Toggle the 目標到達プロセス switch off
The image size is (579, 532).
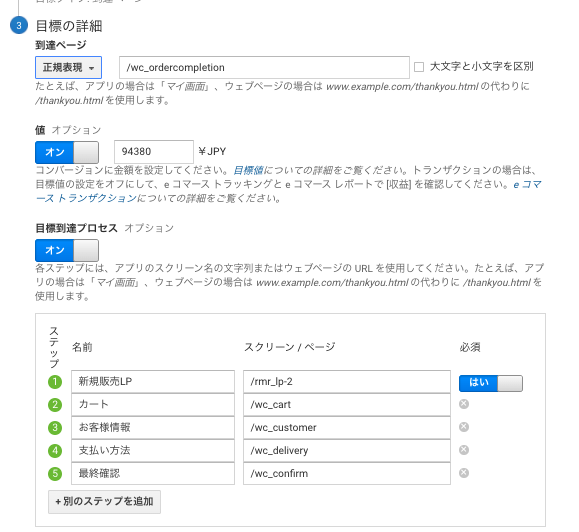pyautogui.click(x=67, y=250)
